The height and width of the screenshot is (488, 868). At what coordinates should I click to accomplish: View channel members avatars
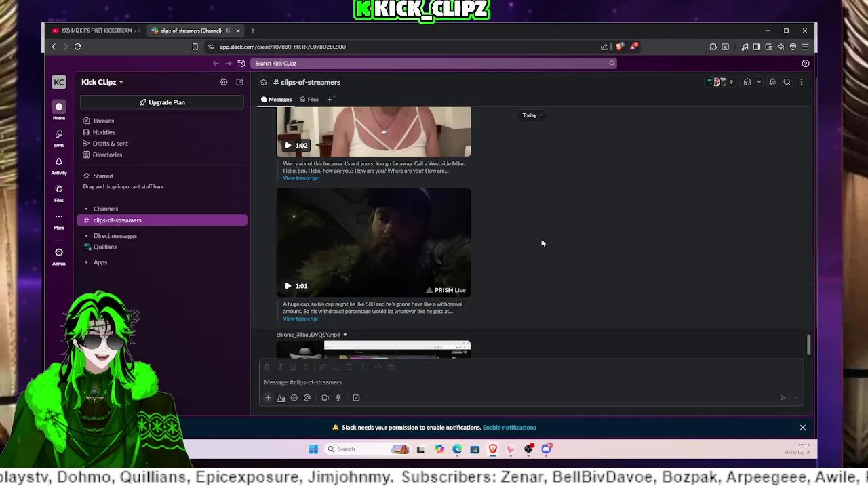[x=719, y=82]
